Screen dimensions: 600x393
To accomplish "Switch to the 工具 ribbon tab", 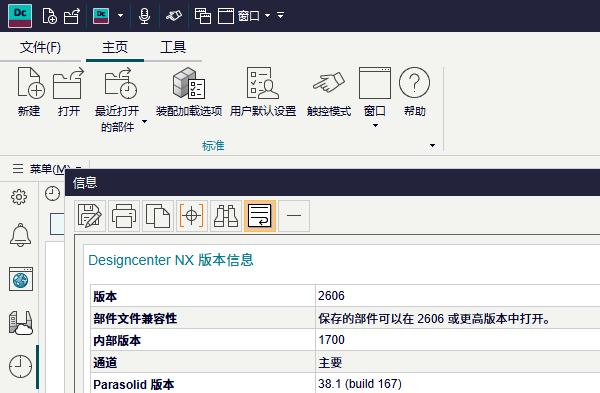I will coord(173,47).
